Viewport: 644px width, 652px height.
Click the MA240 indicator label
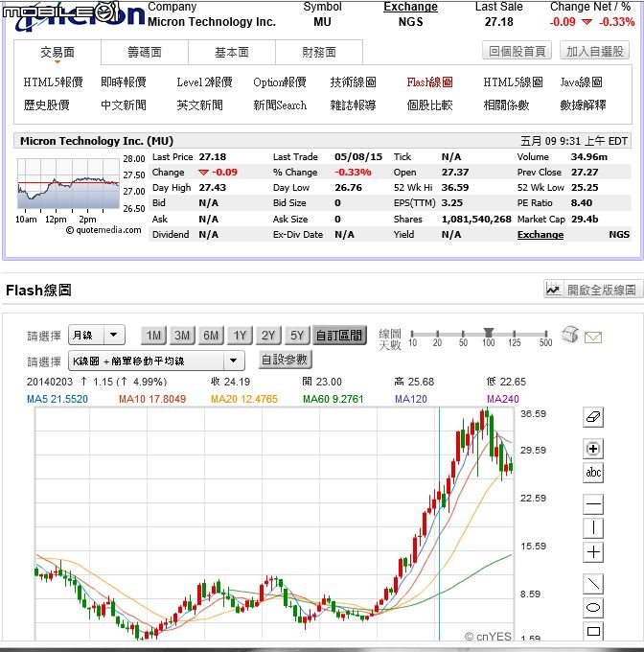[x=503, y=399]
